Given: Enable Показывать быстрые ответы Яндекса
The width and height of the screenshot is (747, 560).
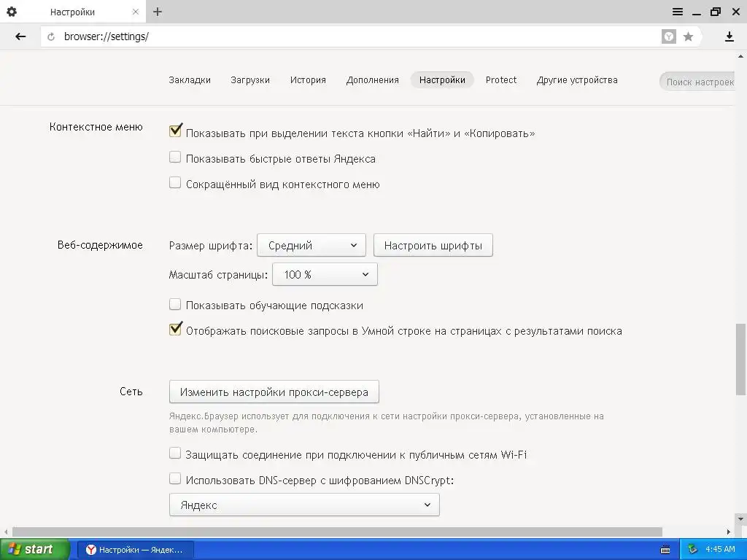Looking at the screenshot, I should click(175, 157).
